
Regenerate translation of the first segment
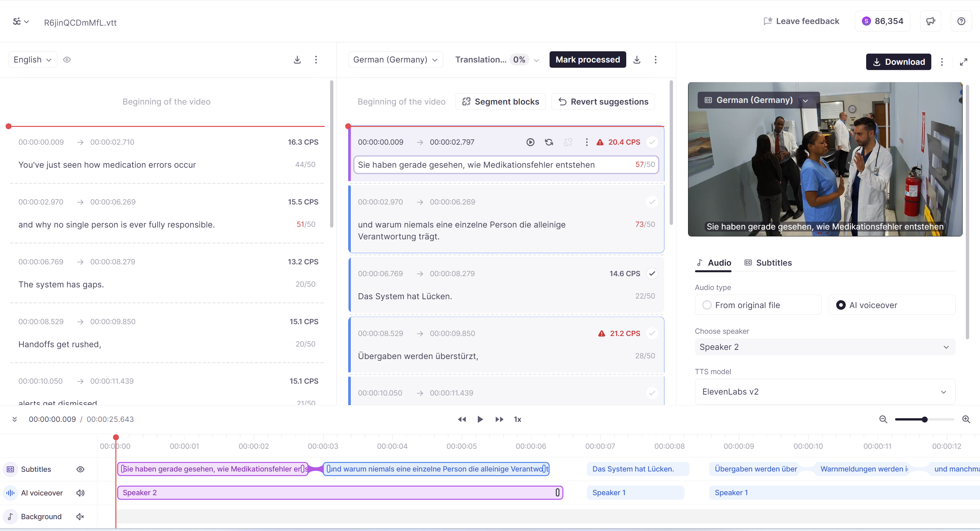pos(549,142)
